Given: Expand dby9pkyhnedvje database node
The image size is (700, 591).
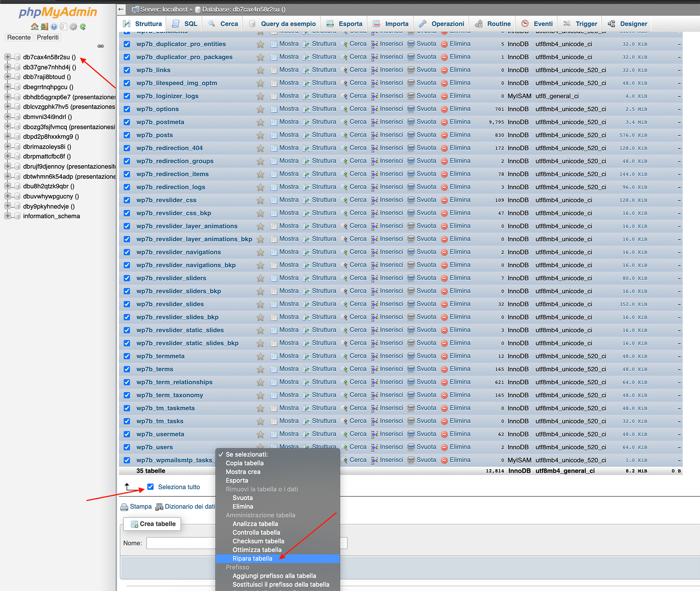Looking at the screenshot, I should (7, 206).
